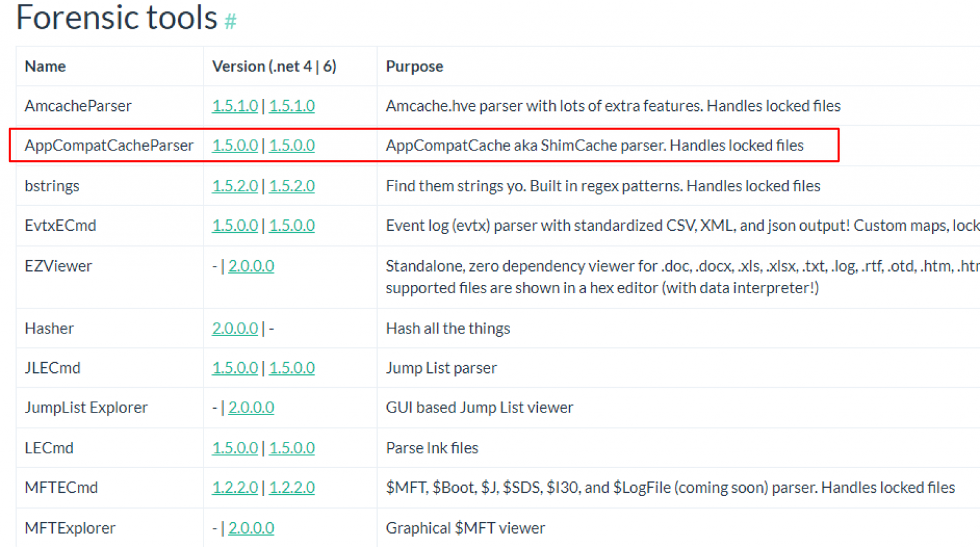Screen dimensions: 980x547
Task: Open EvtxECmd .net 6 version link
Action: click(x=292, y=226)
